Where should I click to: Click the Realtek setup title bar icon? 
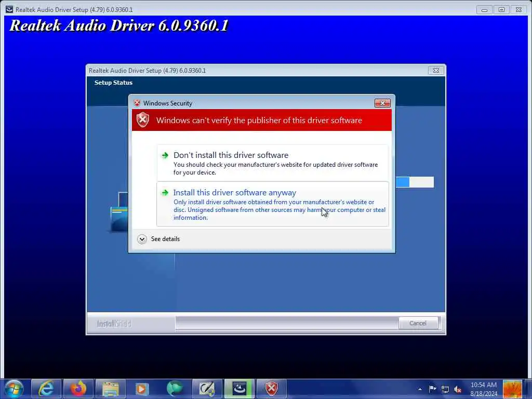(9, 9)
